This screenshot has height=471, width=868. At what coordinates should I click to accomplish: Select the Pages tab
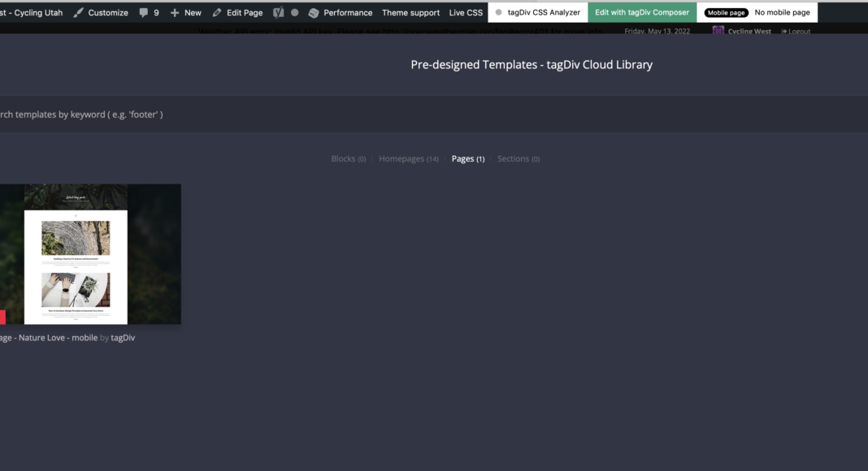467,159
